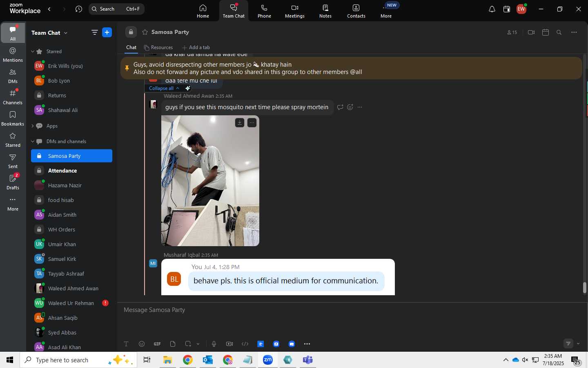Open the Bob Lyon chat
This screenshot has width=588, height=368.
tap(71, 81)
